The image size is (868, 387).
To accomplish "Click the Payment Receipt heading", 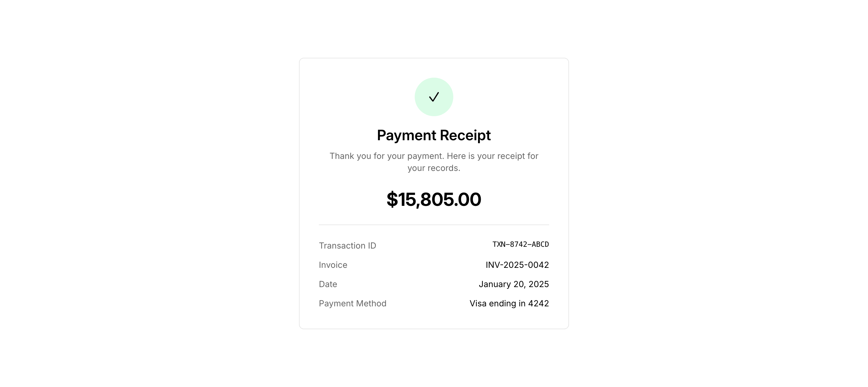I will coord(434,135).
